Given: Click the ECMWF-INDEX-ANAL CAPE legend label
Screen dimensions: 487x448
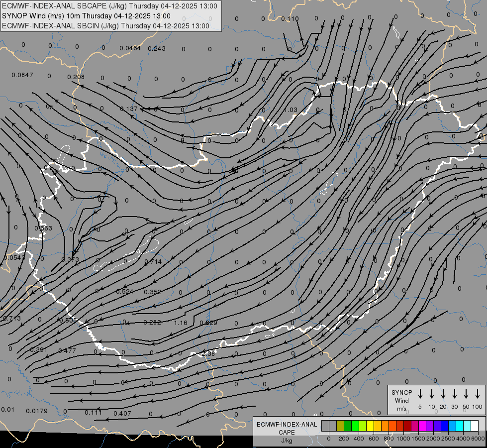Looking at the screenshot, I should pyautogui.click(x=287, y=428).
